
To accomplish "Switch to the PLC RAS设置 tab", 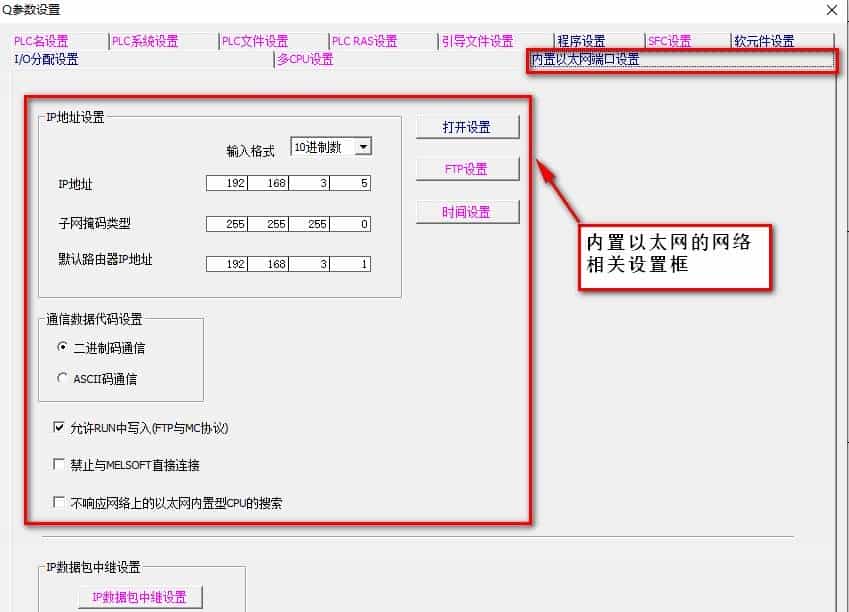I will coord(362,41).
